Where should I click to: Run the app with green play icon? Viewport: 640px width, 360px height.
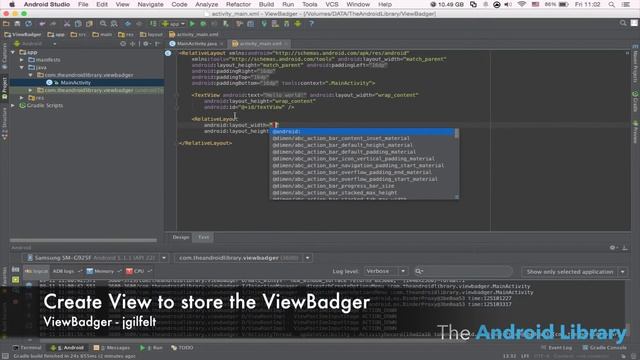click(x=192, y=24)
